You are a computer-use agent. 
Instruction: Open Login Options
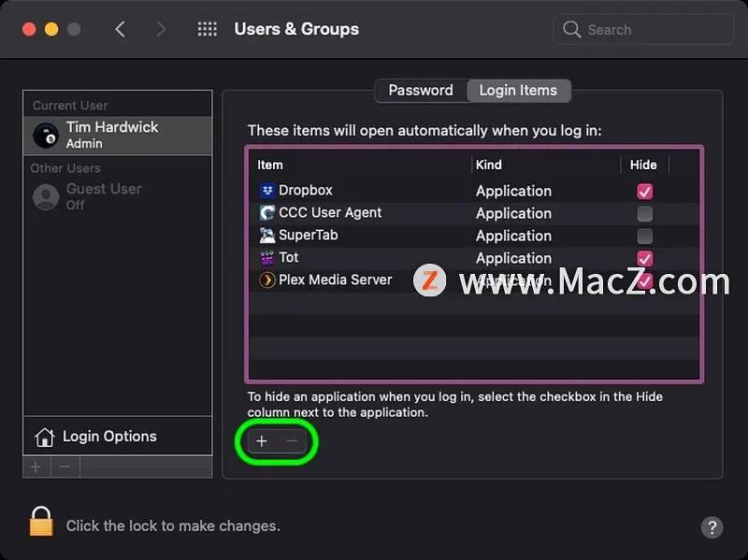point(118,436)
